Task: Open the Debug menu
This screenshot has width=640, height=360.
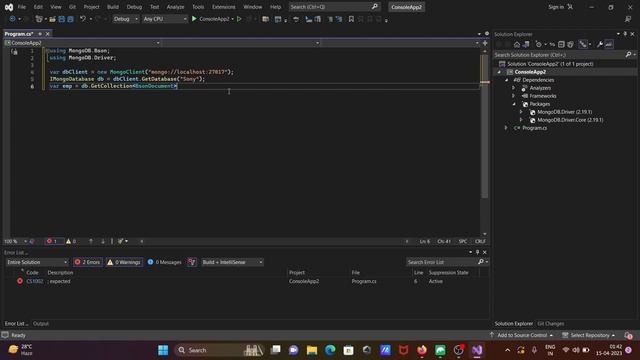Action: pyautogui.click(x=134, y=7)
